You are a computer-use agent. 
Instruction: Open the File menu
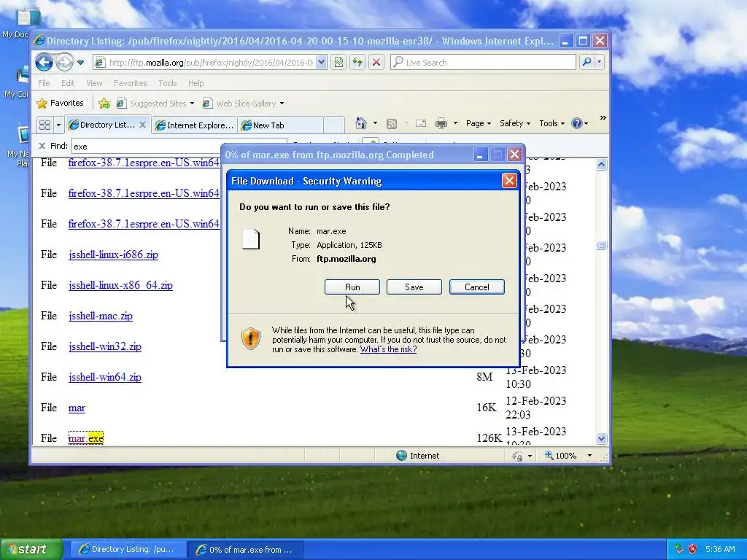(x=44, y=83)
